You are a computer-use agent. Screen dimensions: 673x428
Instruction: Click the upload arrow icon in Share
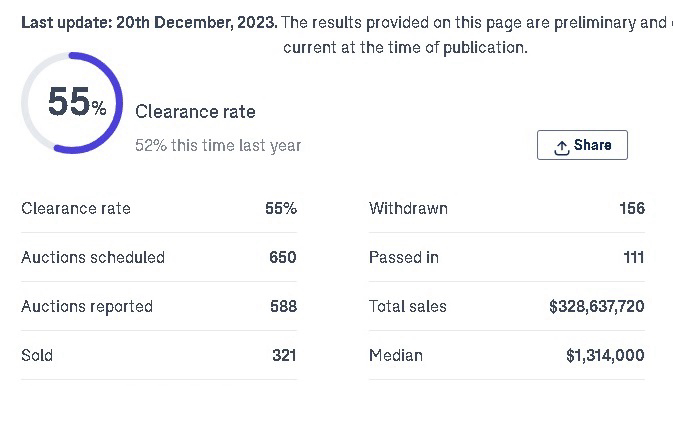[x=561, y=148]
